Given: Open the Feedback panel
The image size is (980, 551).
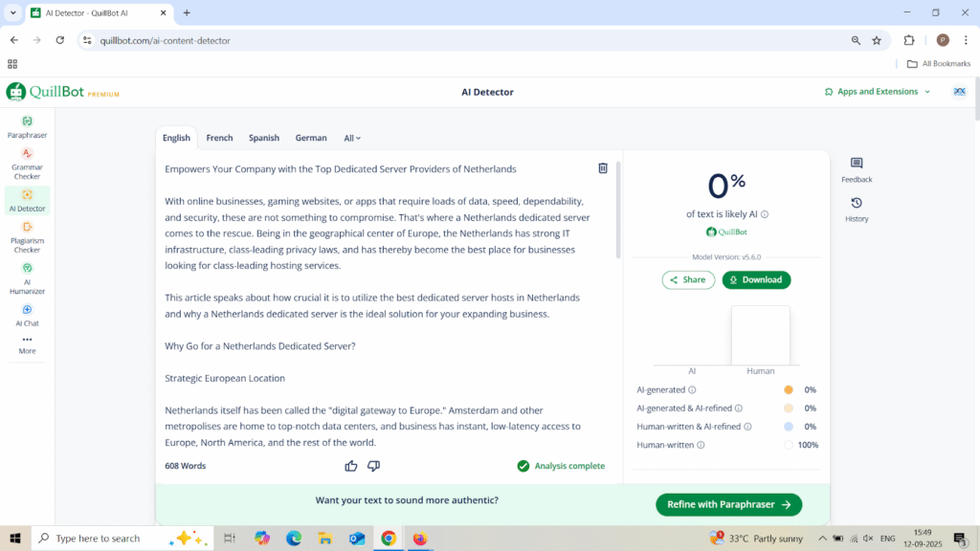Looking at the screenshot, I should click(857, 169).
